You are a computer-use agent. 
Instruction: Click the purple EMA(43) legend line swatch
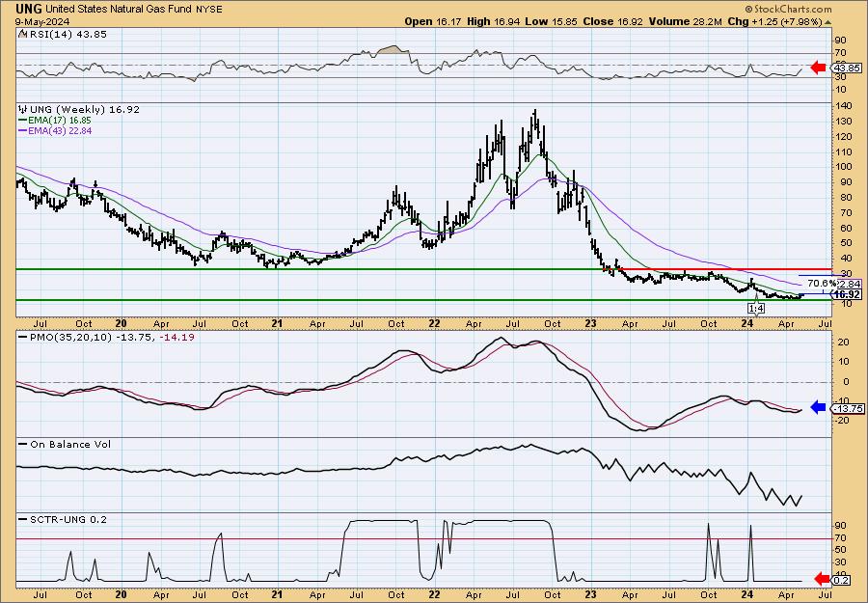[x=23, y=131]
